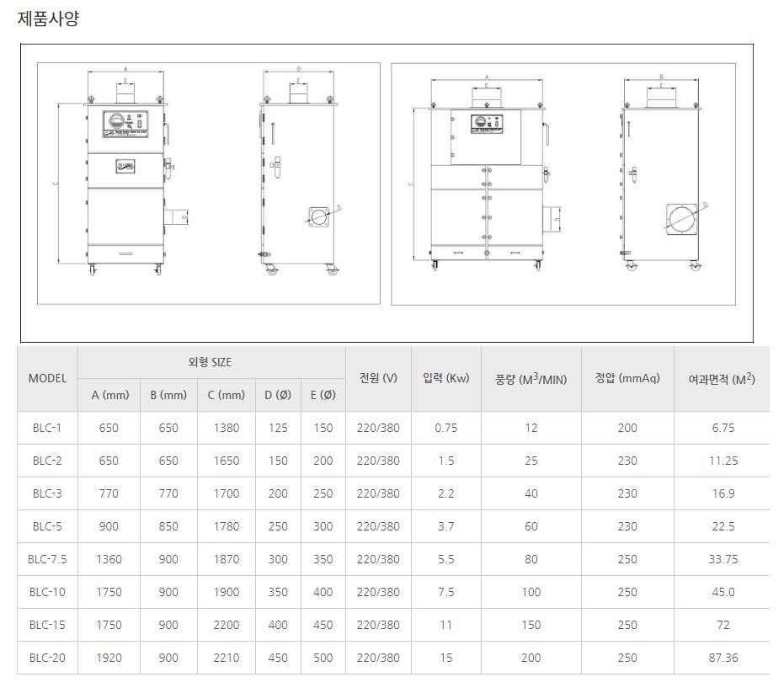Click the BLC-1 model row label
Viewport: 784px width, 693px height.
[x=47, y=428]
